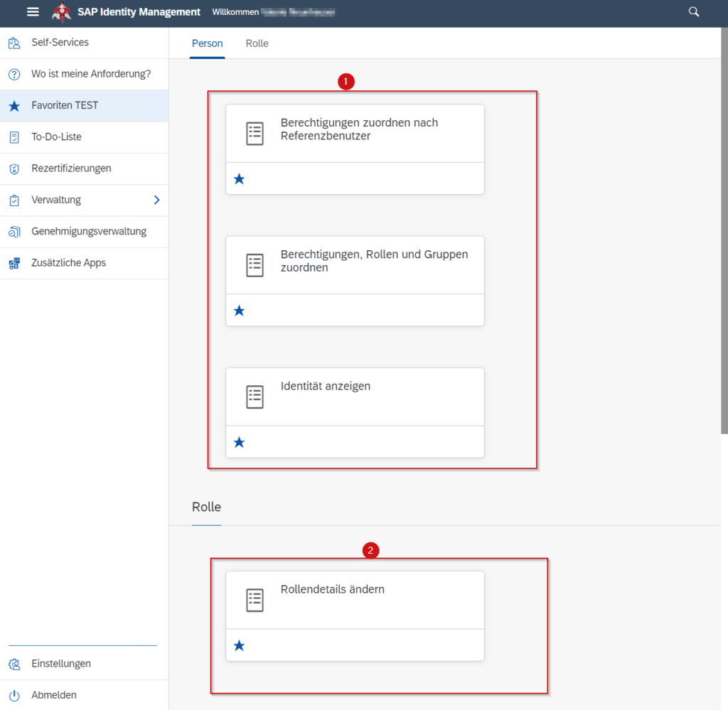This screenshot has height=710, width=728.
Task: Open Wo ist meine Anforderung?
Action: click(84, 74)
